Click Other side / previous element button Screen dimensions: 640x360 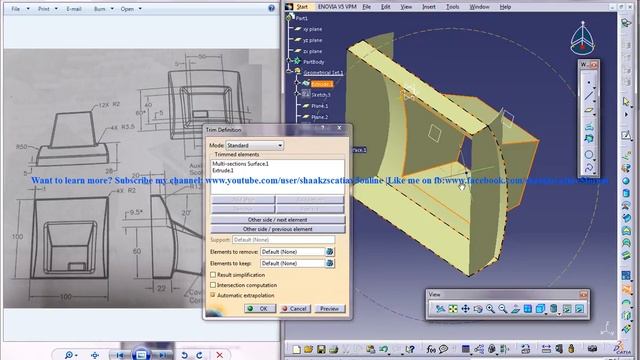[x=278, y=229]
